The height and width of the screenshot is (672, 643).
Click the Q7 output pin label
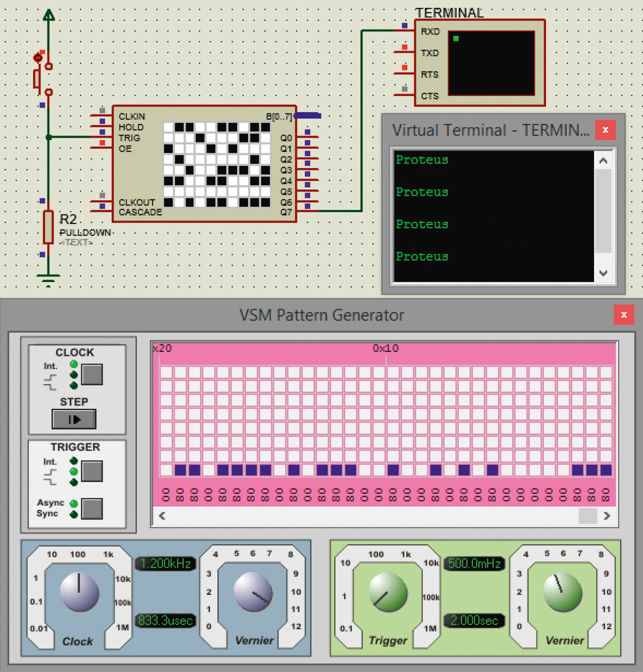[286, 212]
